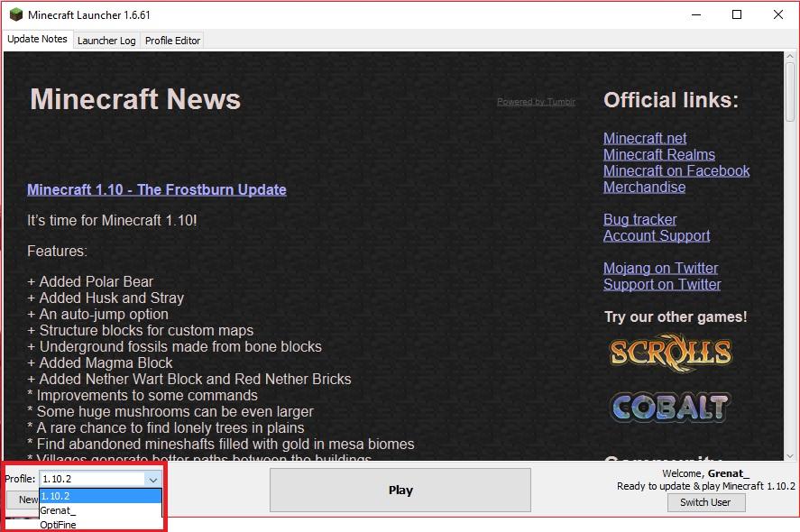The height and width of the screenshot is (532, 800).
Task: Click the 'Official links:' heading
Action: click(671, 100)
